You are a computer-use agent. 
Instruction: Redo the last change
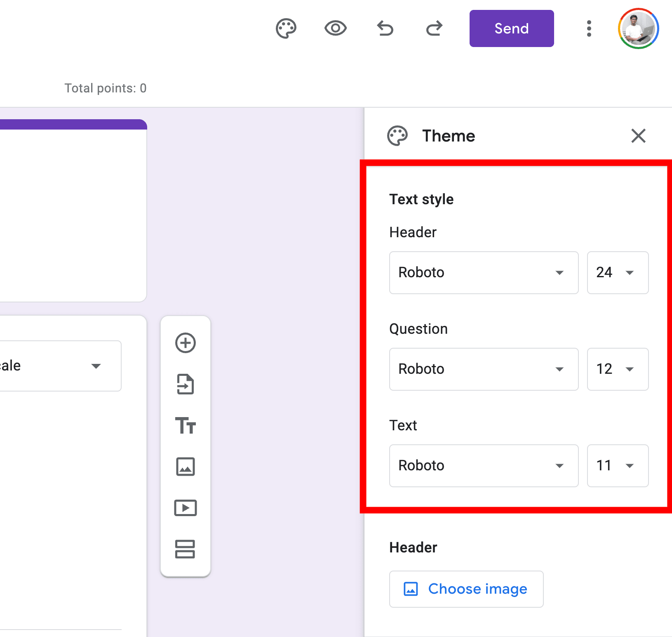[434, 28]
